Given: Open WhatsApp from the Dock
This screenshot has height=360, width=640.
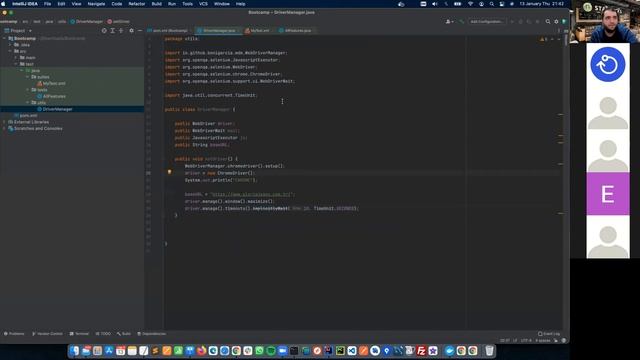Looking at the screenshot, I should click(259, 351).
